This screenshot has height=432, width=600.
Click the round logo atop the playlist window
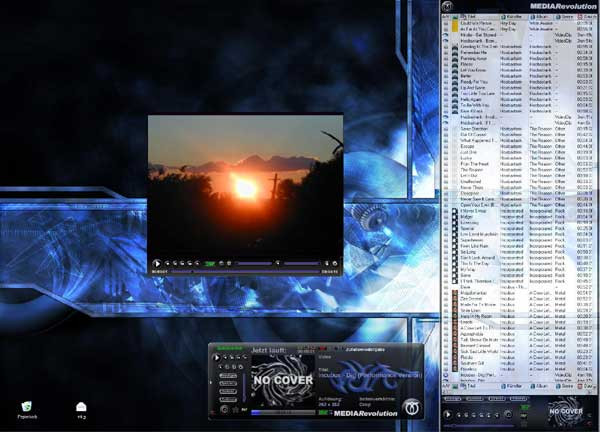point(447,6)
